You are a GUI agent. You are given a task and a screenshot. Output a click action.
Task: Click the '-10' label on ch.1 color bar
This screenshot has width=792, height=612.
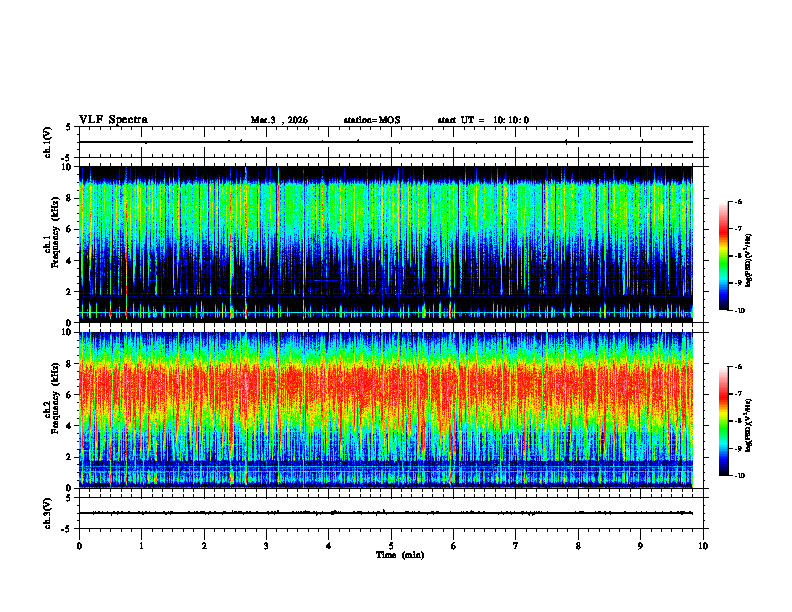point(740,311)
